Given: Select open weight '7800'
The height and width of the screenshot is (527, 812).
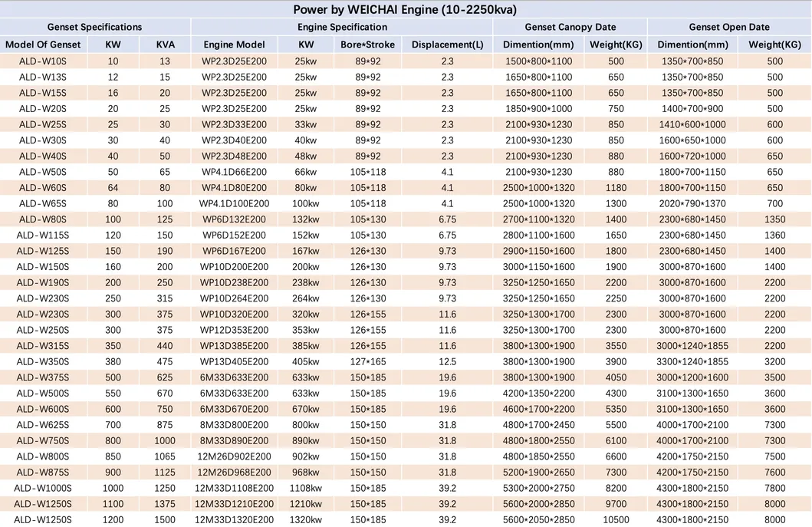Looking at the screenshot, I should click(774, 488).
